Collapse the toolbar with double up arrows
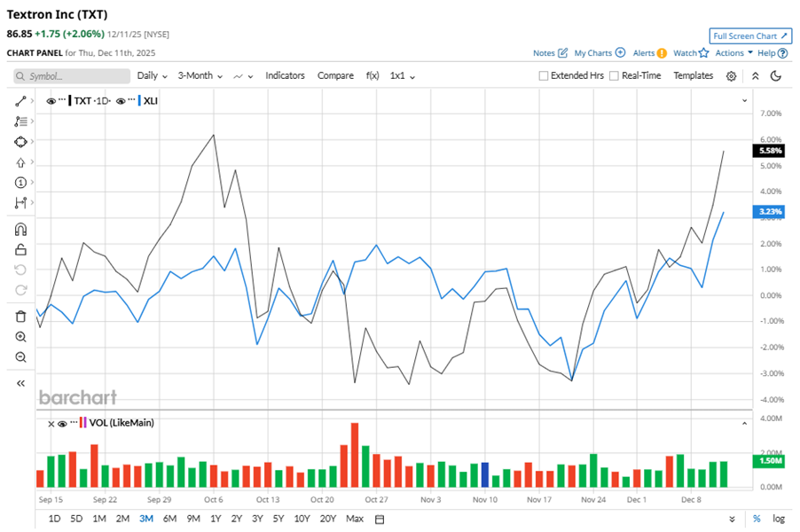This screenshot has width=800, height=532. 755,76
